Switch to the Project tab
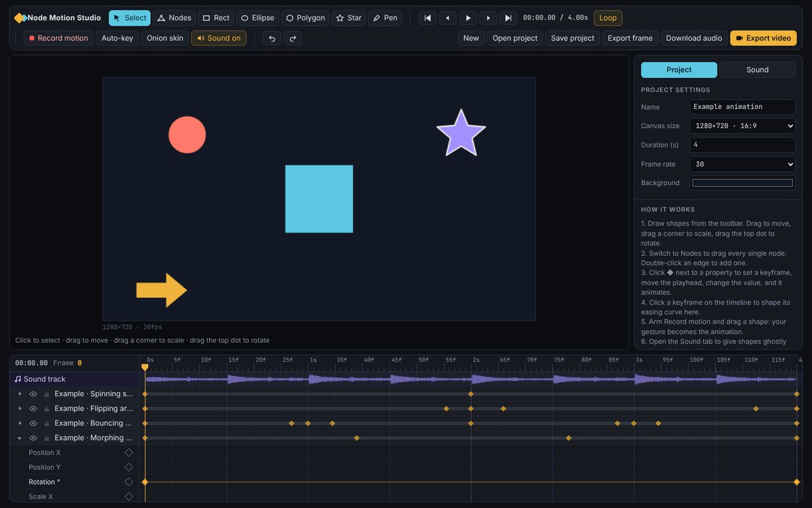 coord(679,70)
